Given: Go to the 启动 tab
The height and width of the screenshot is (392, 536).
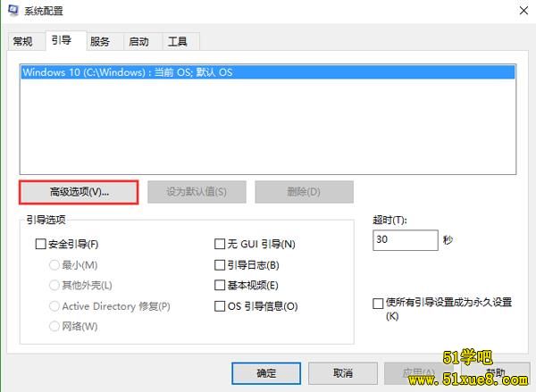Looking at the screenshot, I should (x=138, y=41).
